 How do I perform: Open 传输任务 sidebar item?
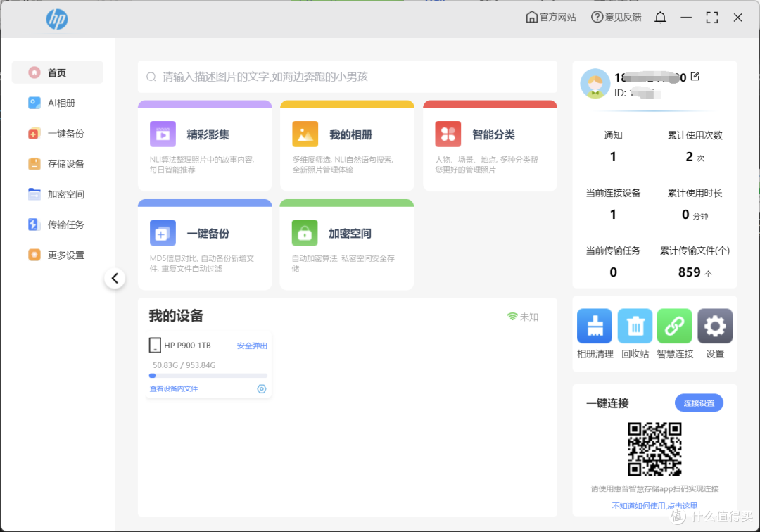tap(58, 224)
